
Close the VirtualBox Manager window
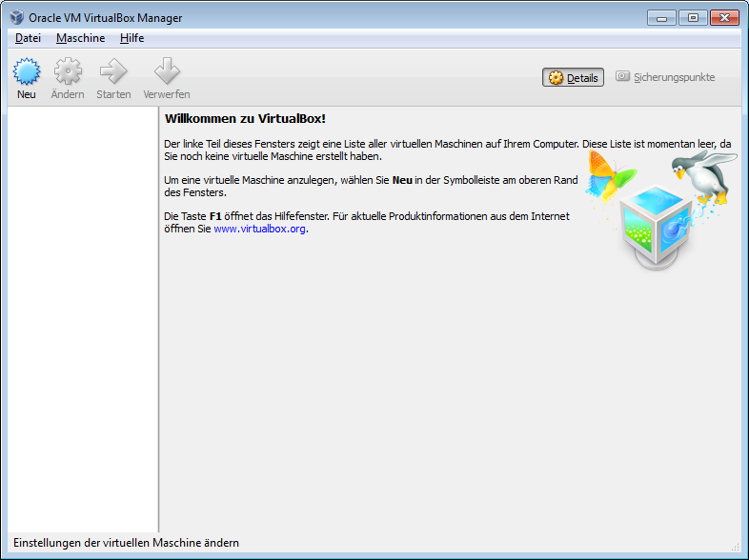(x=724, y=18)
